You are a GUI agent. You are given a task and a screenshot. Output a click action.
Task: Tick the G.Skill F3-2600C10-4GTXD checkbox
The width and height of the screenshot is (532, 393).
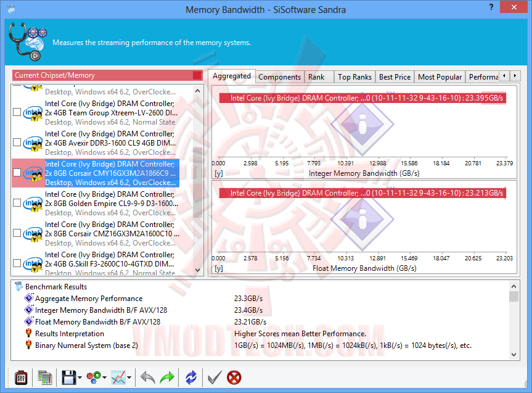(x=17, y=263)
